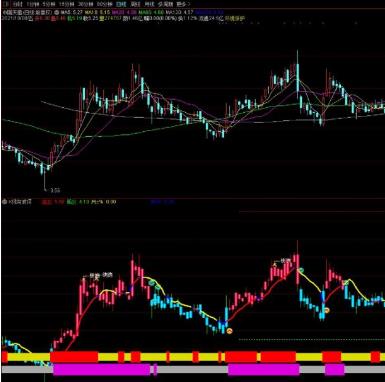Click the round settings icon before MA5 label
385x382 pixels.
pyautogui.click(x=56, y=12)
